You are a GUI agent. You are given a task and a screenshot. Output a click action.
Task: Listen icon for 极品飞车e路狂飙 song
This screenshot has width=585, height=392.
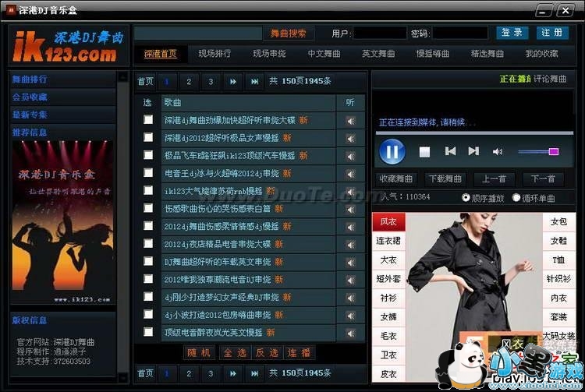(x=350, y=156)
